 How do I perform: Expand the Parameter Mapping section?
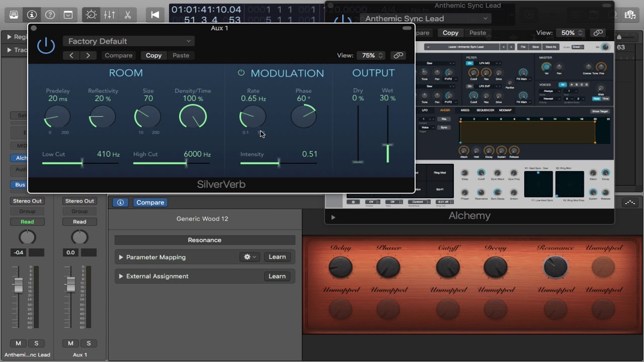[121, 257]
